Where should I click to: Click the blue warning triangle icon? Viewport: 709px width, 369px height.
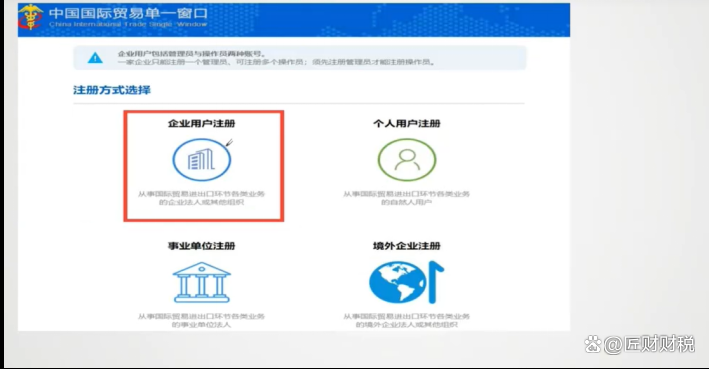[x=95, y=58]
